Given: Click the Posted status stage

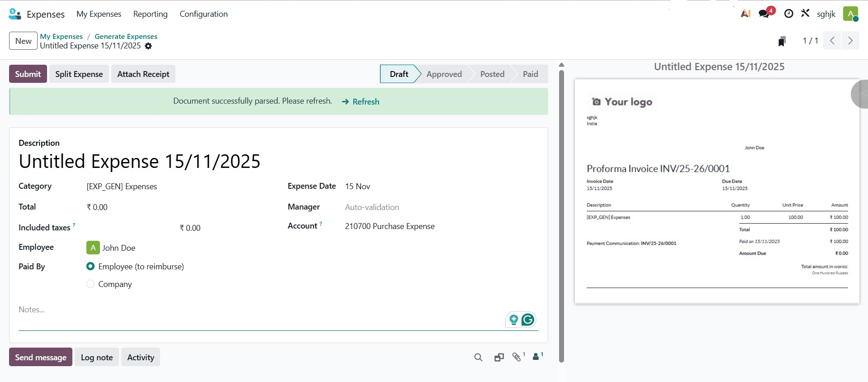Looking at the screenshot, I should (492, 74).
